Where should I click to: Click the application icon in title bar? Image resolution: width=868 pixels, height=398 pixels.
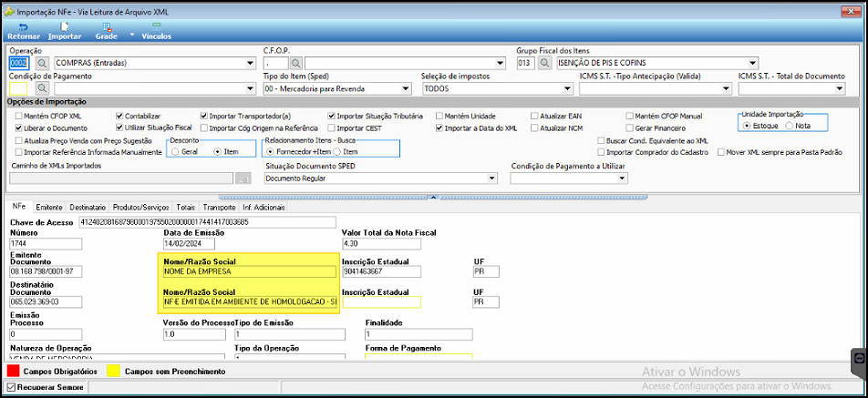tap(9, 11)
